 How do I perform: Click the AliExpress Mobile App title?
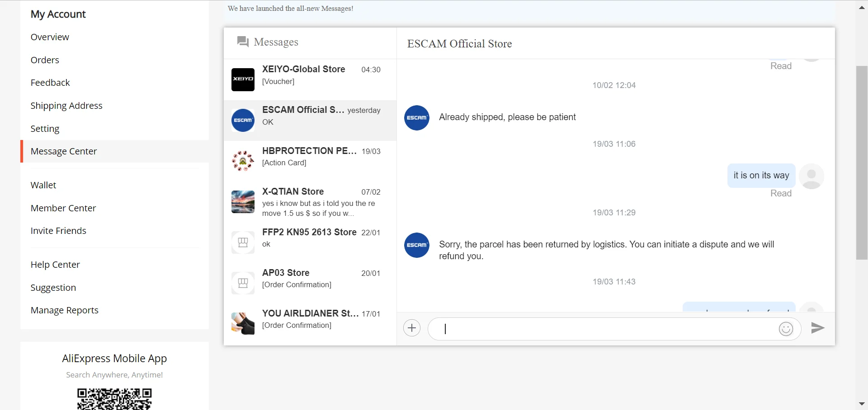tap(114, 359)
